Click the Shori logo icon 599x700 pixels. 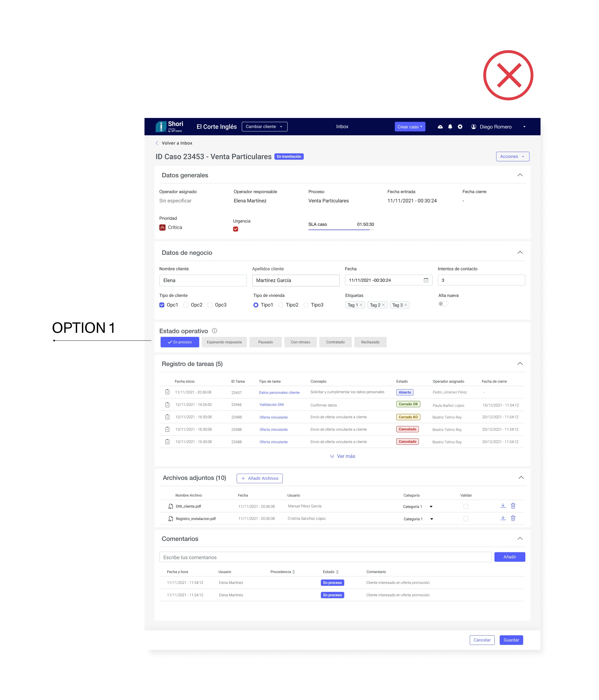pyautogui.click(x=161, y=127)
